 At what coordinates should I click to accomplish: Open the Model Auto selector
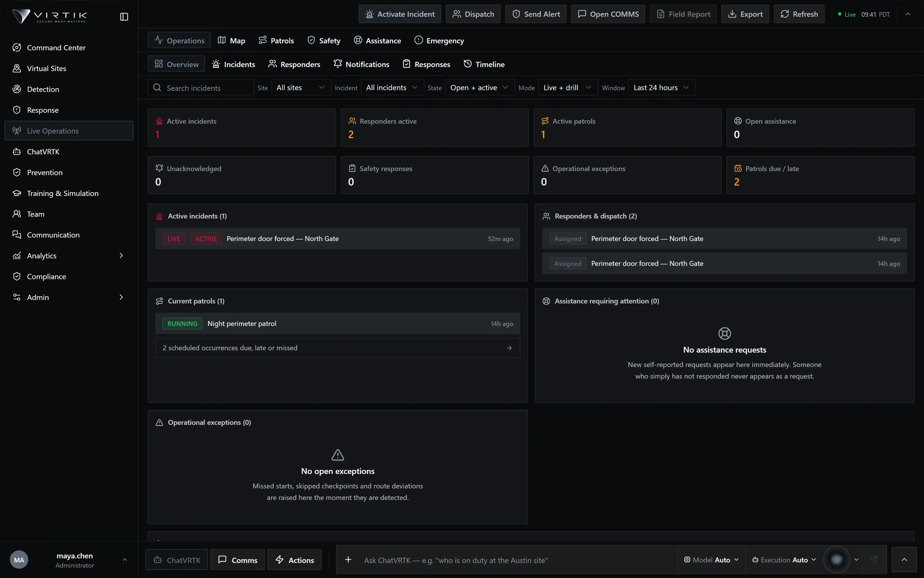(711, 560)
